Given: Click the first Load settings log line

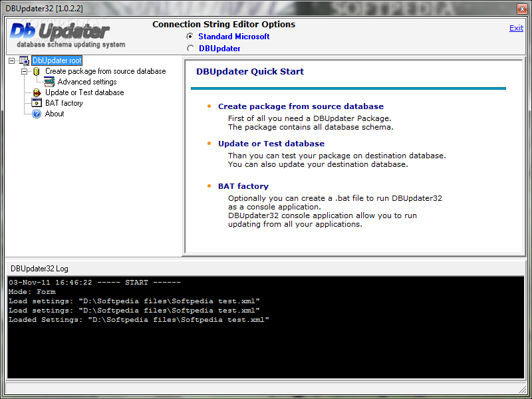Looking at the screenshot, I should [x=134, y=301].
